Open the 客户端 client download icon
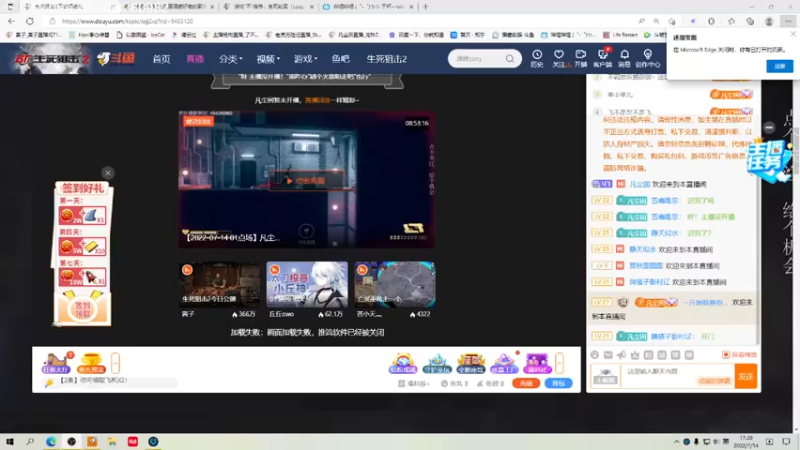This screenshot has height=450, width=800. pos(603,58)
